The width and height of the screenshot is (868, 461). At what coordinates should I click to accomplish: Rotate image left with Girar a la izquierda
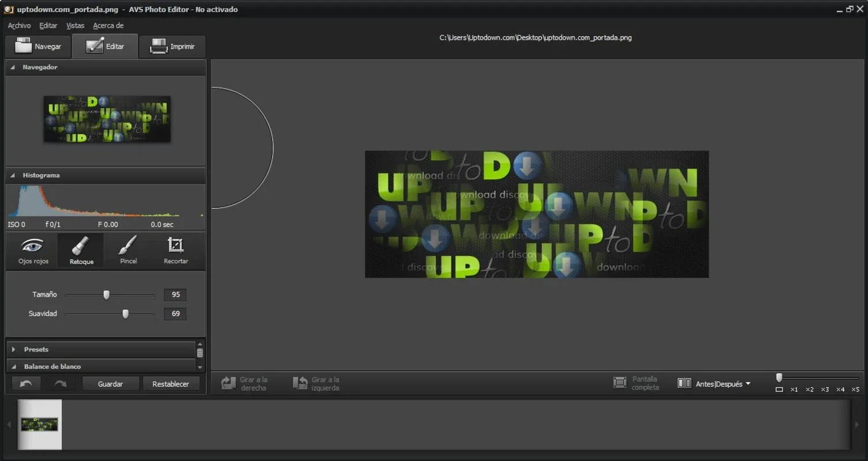click(316, 384)
